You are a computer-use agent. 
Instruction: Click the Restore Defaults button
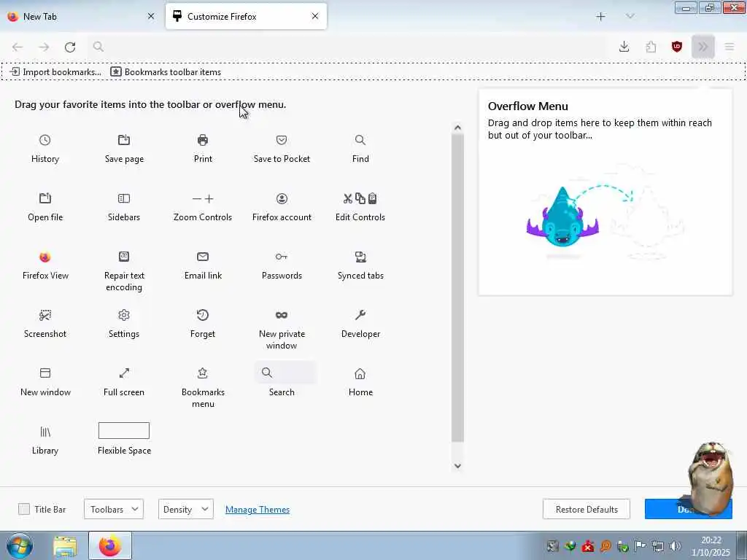[587, 509]
